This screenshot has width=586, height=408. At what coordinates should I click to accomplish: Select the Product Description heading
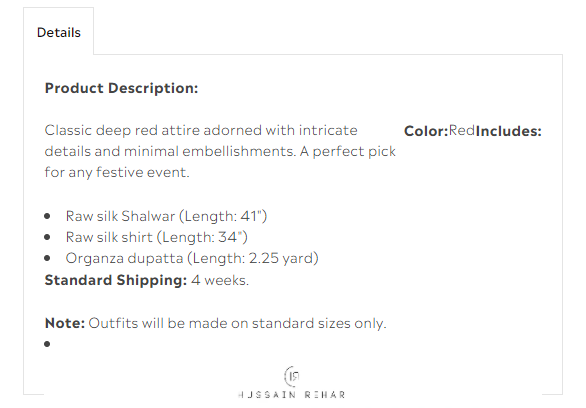point(121,89)
